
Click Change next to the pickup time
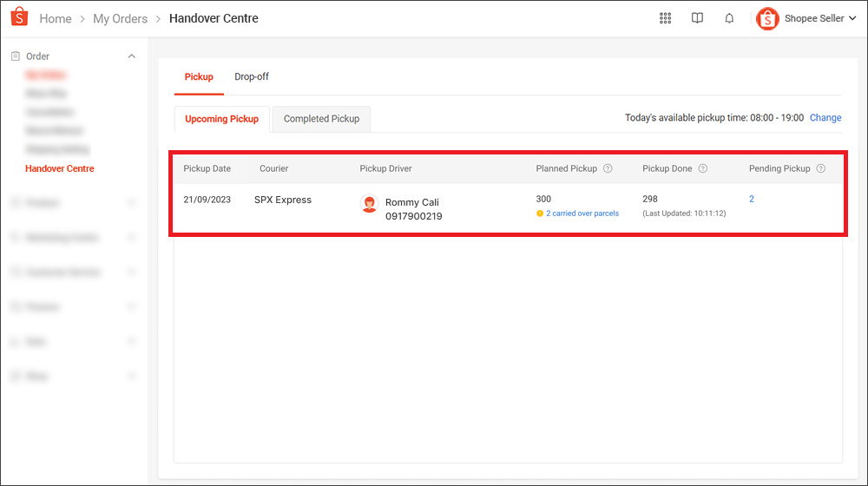click(825, 117)
